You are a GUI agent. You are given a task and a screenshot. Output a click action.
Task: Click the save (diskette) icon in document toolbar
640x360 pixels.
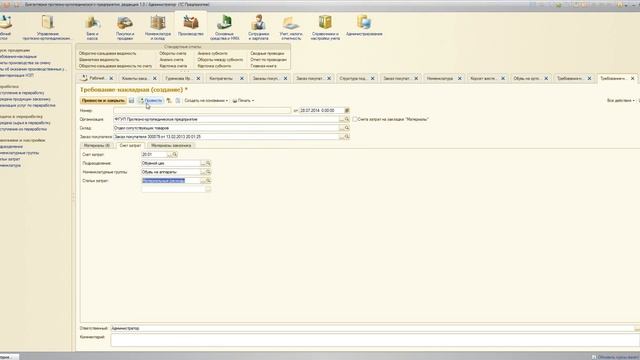(131, 100)
